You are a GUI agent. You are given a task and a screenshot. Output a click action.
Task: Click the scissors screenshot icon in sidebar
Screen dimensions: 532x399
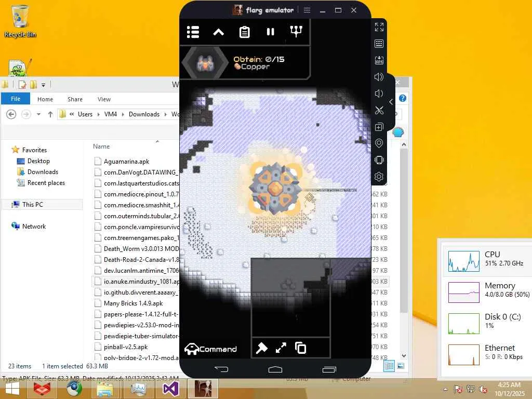(x=379, y=110)
